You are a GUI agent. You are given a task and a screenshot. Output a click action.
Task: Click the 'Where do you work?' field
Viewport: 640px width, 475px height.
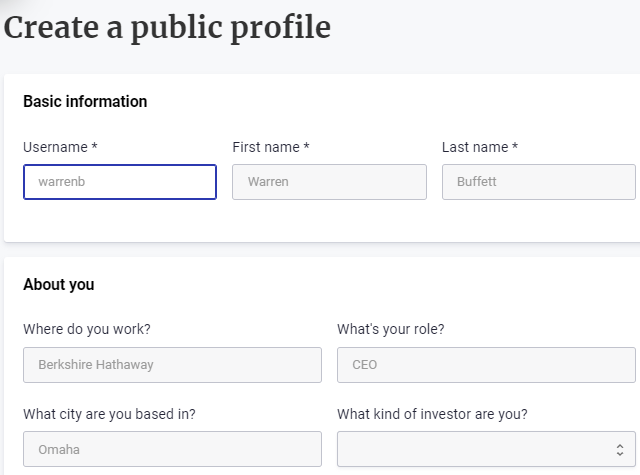coord(172,365)
